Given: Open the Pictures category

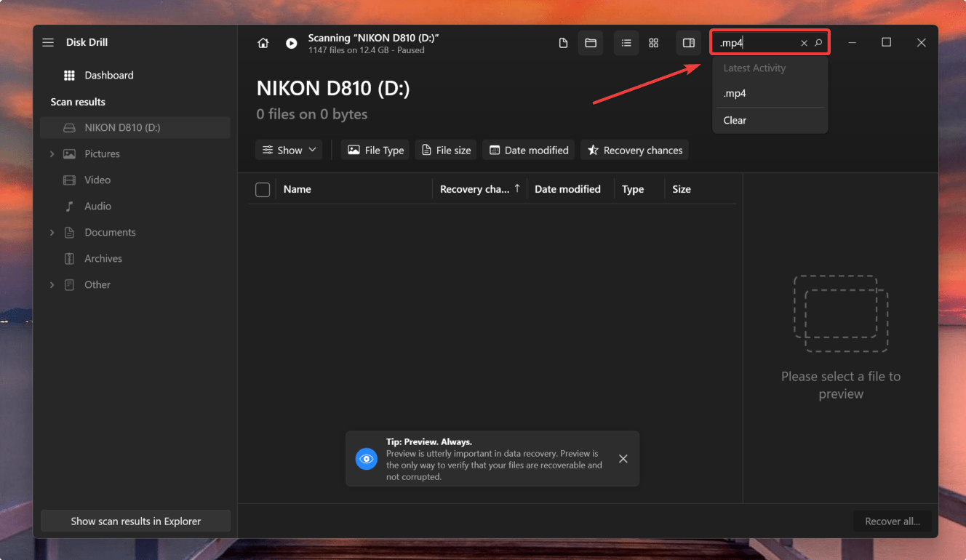Looking at the screenshot, I should (x=102, y=153).
